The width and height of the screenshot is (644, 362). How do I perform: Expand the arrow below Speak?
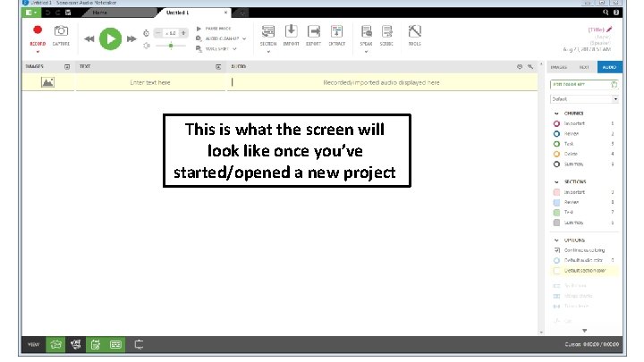tap(366, 52)
